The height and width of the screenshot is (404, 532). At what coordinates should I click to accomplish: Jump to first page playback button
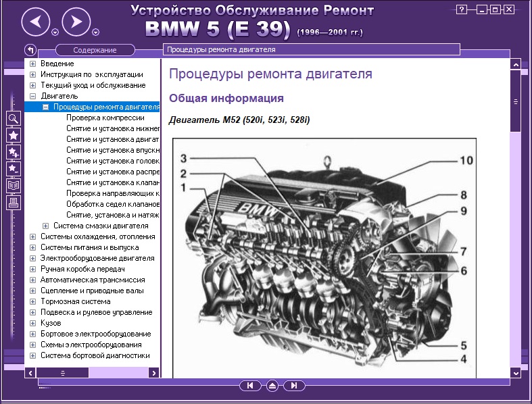[250, 386]
